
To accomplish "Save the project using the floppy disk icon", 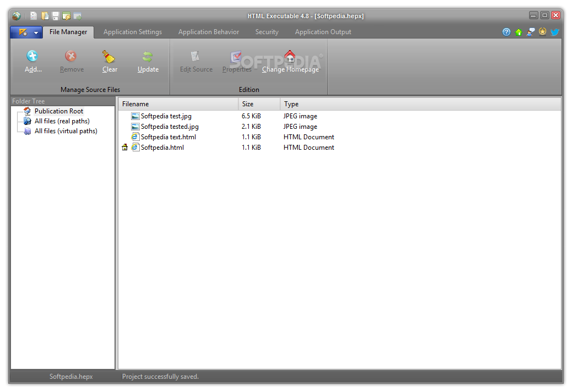I will point(56,15).
